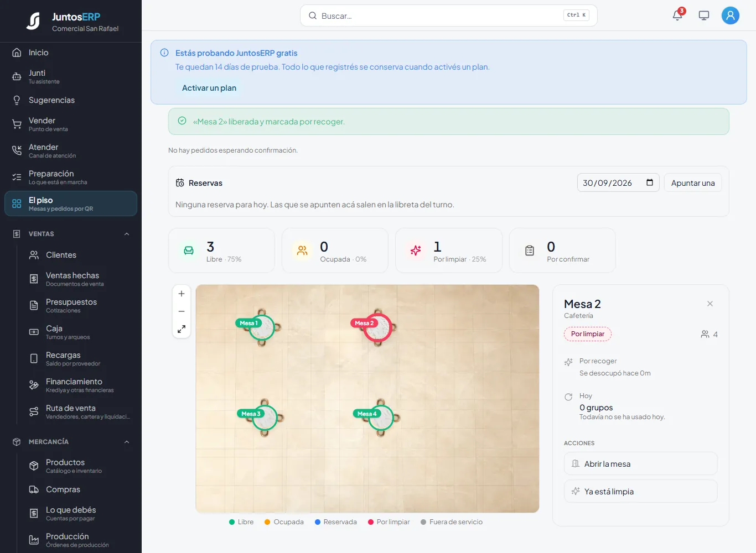Open the calendar picker in date field
756x553 pixels.
point(650,182)
